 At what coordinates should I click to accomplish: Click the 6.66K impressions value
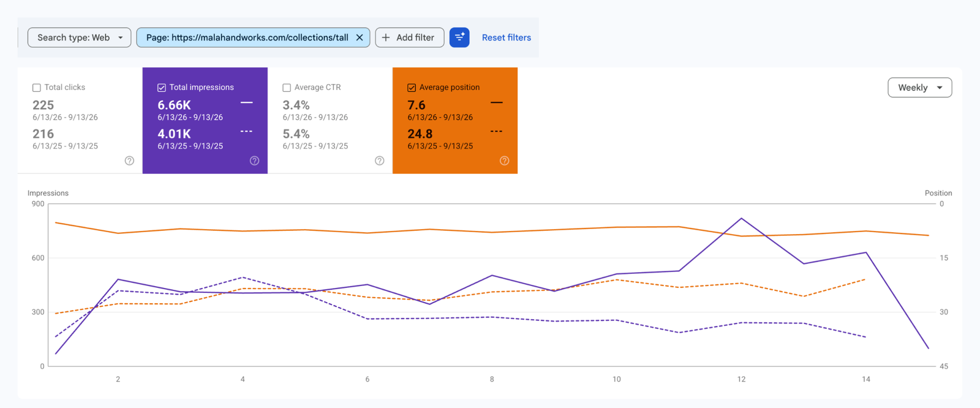click(175, 105)
